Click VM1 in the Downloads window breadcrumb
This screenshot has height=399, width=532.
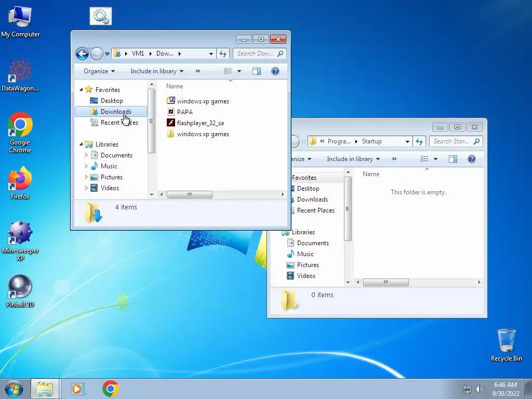coord(138,54)
